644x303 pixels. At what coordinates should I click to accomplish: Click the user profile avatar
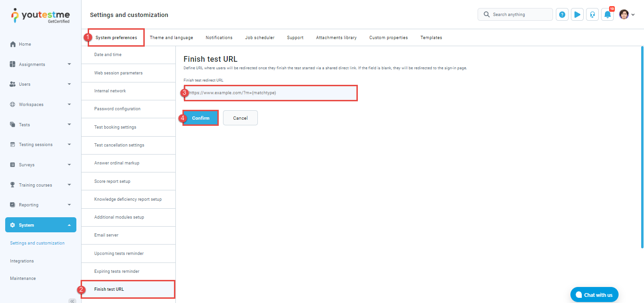[x=624, y=15]
